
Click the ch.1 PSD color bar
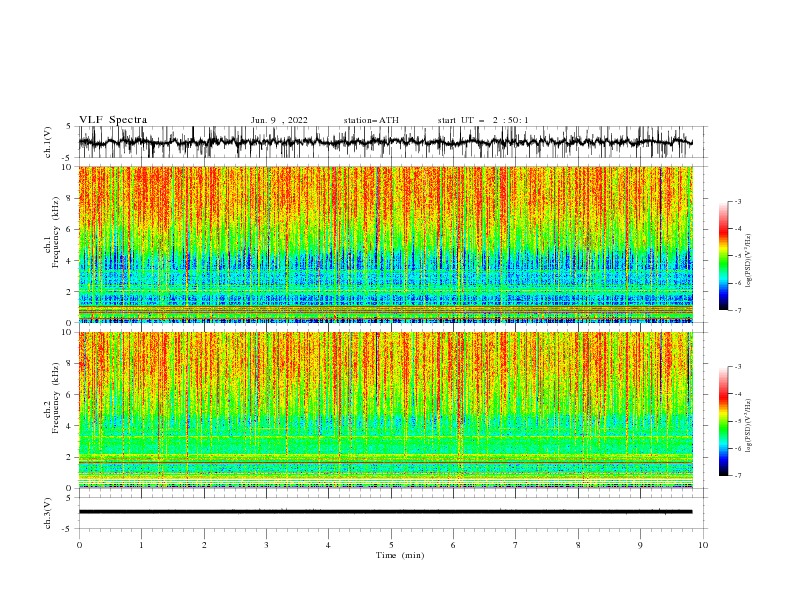coord(723,256)
